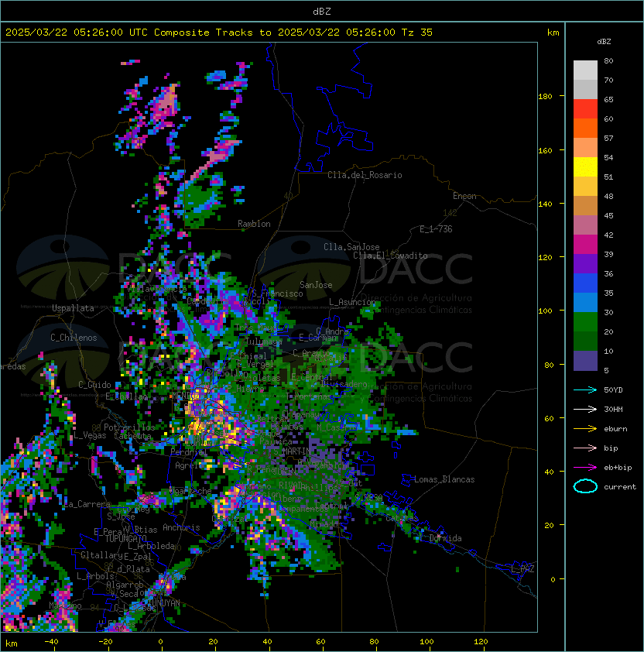Click the light gray 80 dBZ swatch
644x652 pixels.
(x=585, y=70)
